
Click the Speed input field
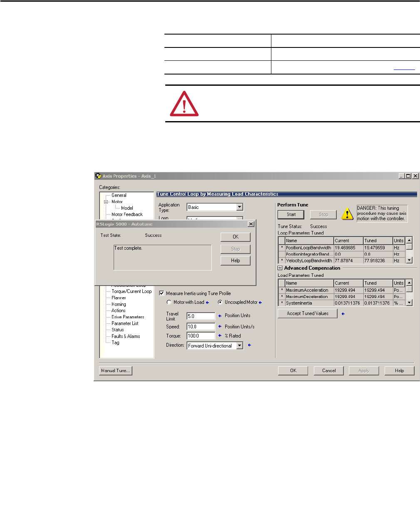click(x=201, y=327)
